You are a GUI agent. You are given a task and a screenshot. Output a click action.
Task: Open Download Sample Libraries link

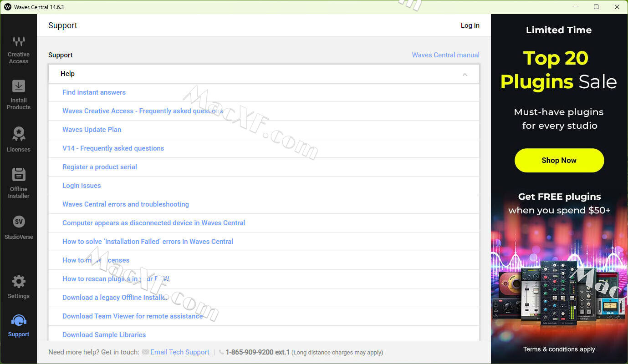point(104,335)
